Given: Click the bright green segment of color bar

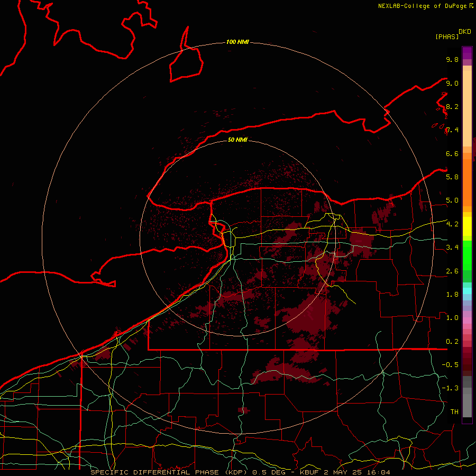Looking at the screenshot, I should tap(467, 255).
